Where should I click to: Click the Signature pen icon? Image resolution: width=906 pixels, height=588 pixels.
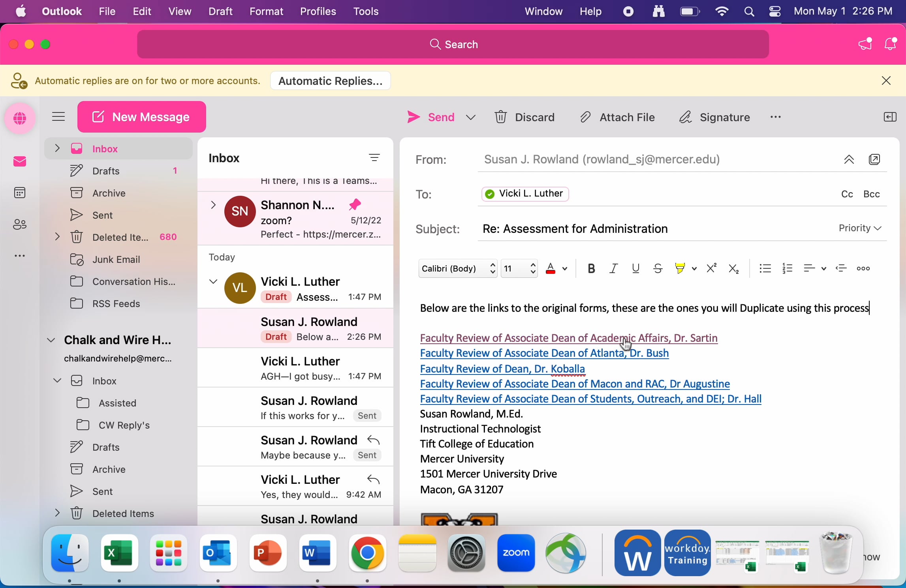[x=686, y=117]
